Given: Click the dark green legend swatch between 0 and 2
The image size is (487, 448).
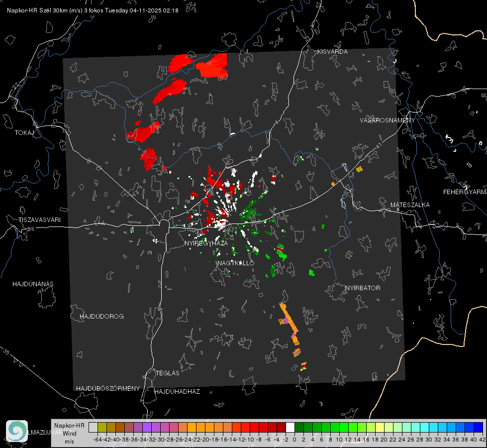Looking at the screenshot, I should coord(299,428).
